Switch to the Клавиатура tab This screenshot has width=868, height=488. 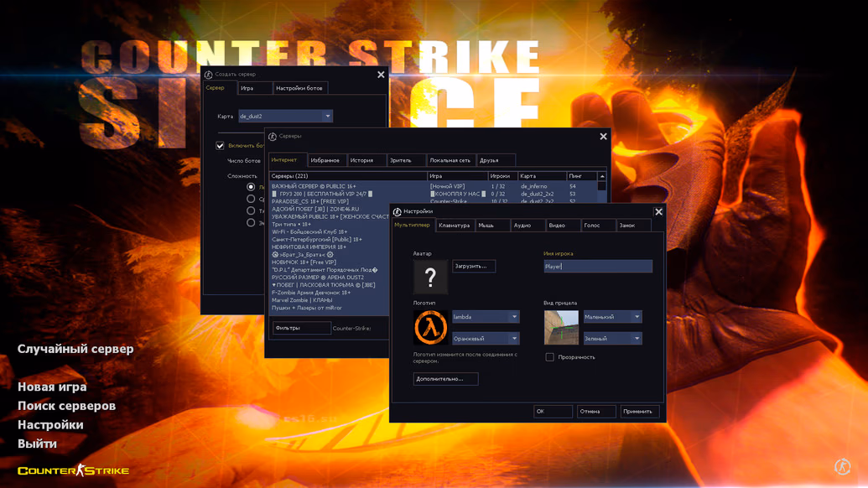click(x=455, y=226)
